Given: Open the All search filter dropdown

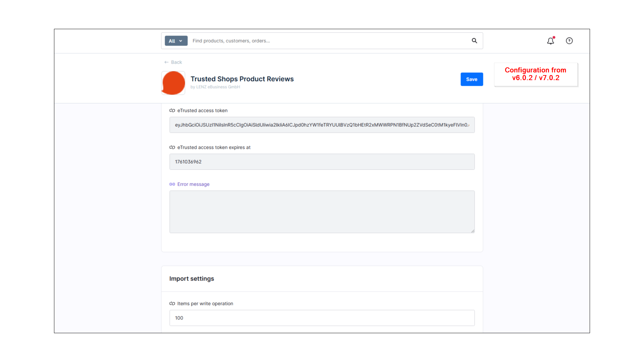Looking at the screenshot, I should 176,41.
